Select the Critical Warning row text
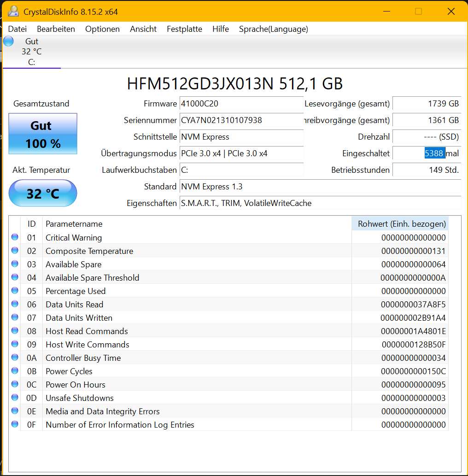468x476 pixels. pos(74,238)
